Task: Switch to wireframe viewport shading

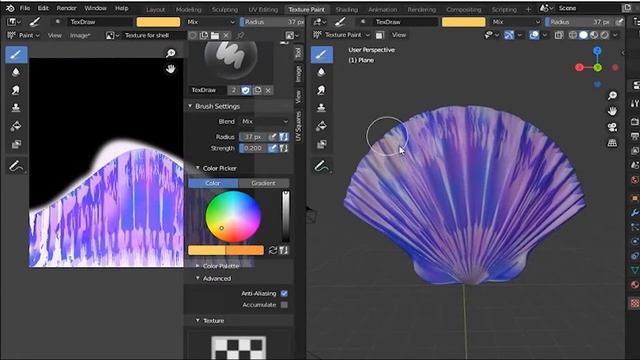Action: pyautogui.click(x=573, y=35)
